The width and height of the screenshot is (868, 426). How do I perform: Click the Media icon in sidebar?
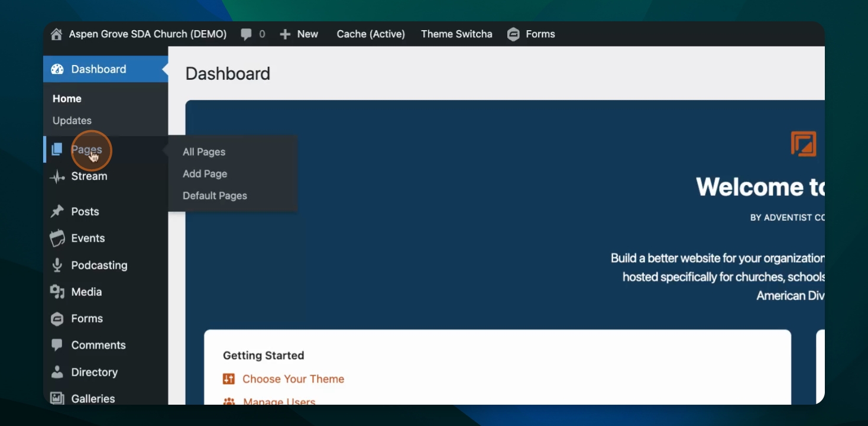click(57, 292)
